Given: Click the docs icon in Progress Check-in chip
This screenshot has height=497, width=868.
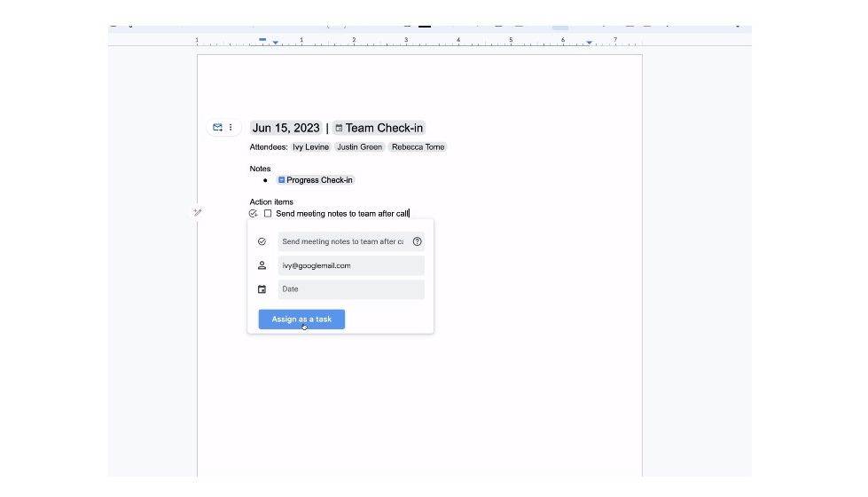Looking at the screenshot, I should (x=281, y=180).
